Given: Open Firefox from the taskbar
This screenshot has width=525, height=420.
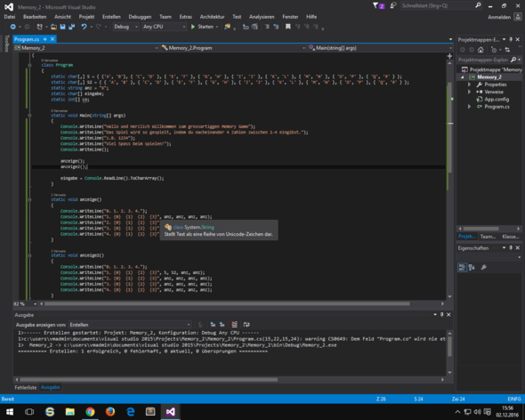Looking at the screenshot, I should pyautogui.click(x=110, y=412).
